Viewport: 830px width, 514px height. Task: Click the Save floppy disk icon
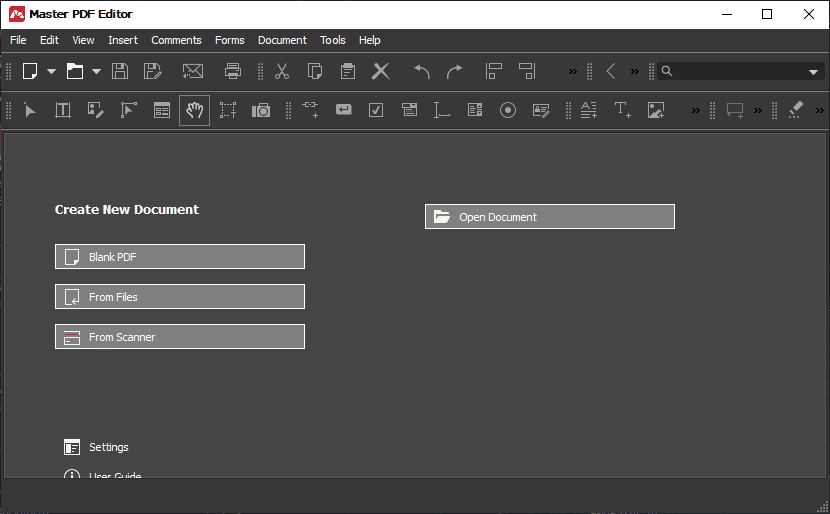(x=120, y=71)
